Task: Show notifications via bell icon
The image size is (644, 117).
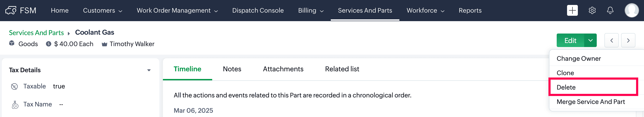Action: pos(610,11)
